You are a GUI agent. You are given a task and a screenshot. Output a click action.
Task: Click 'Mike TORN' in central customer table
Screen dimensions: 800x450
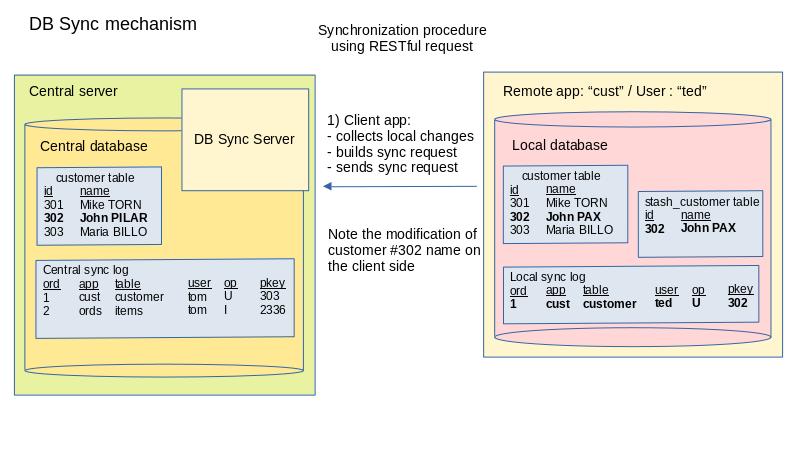pos(110,205)
